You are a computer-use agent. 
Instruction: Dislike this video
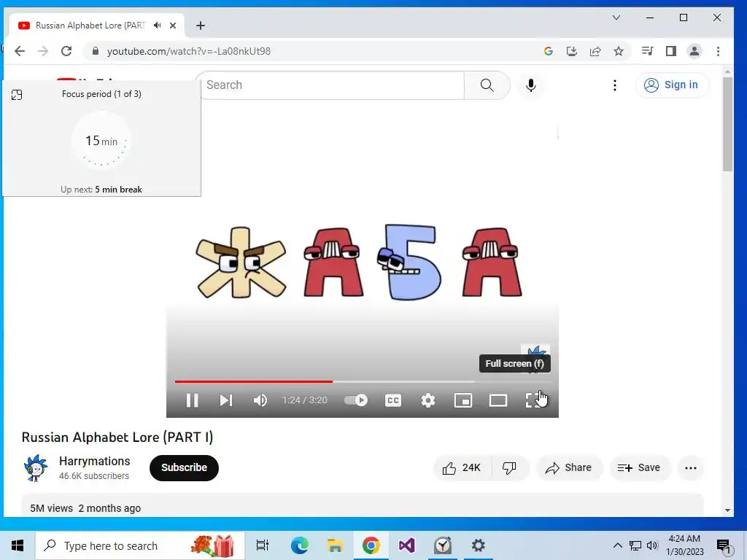(509, 468)
